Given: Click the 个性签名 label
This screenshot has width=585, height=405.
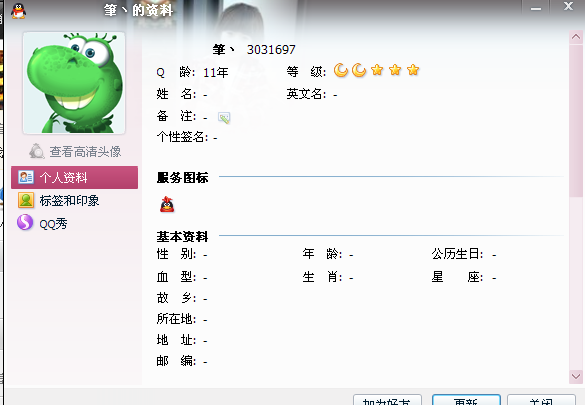Looking at the screenshot, I should (182, 137).
